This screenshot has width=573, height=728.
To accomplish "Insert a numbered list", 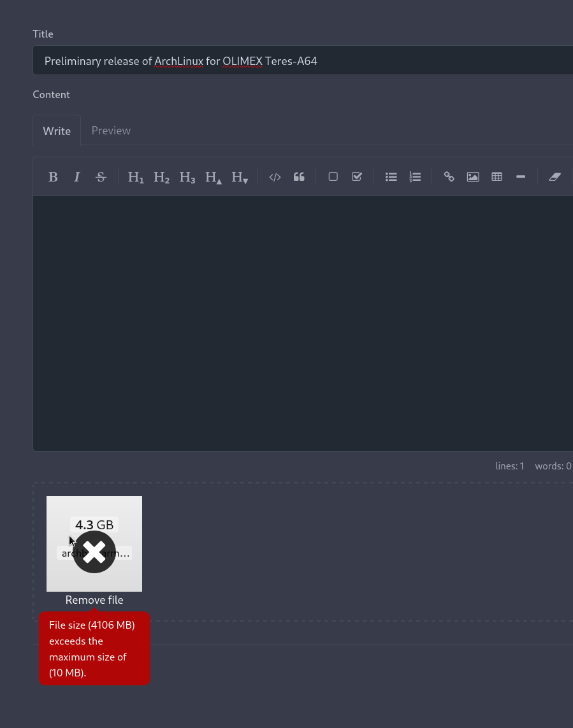I will [415, 177].
